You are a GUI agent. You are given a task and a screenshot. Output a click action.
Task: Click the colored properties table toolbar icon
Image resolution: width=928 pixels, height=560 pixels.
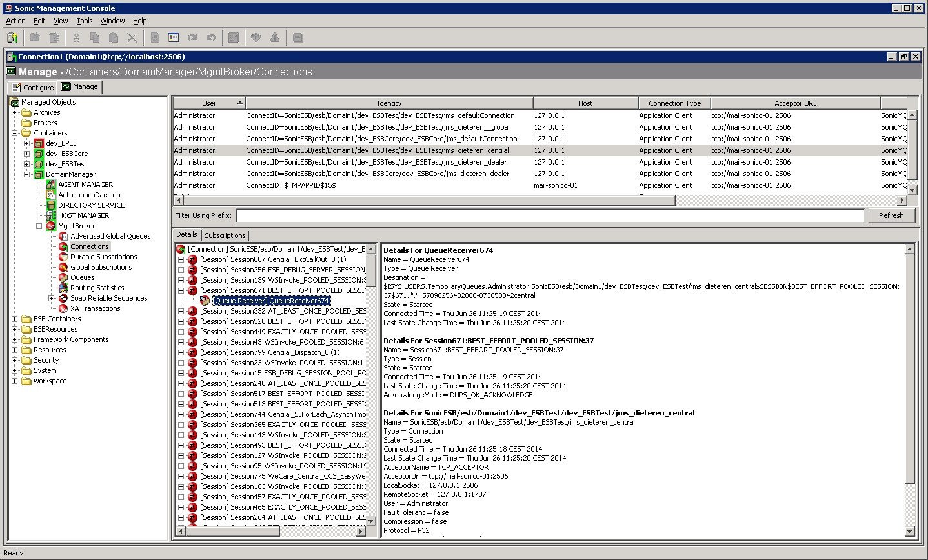174,38
